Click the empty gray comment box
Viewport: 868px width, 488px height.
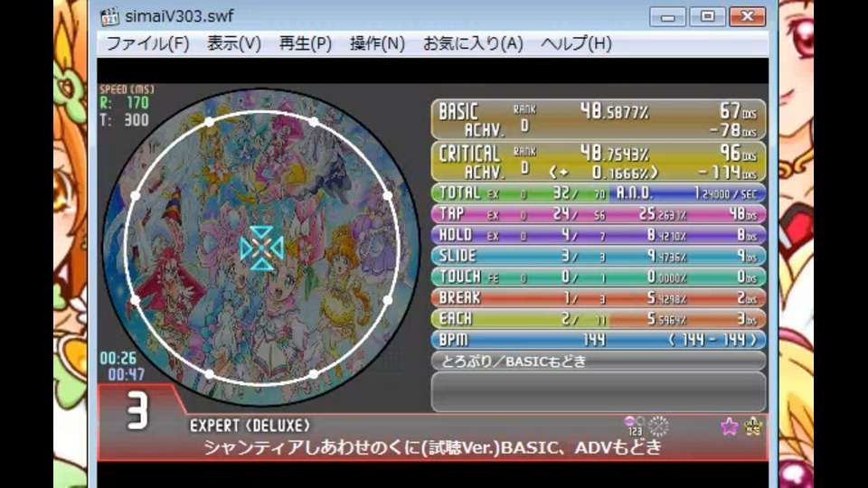tap(599, 391)
